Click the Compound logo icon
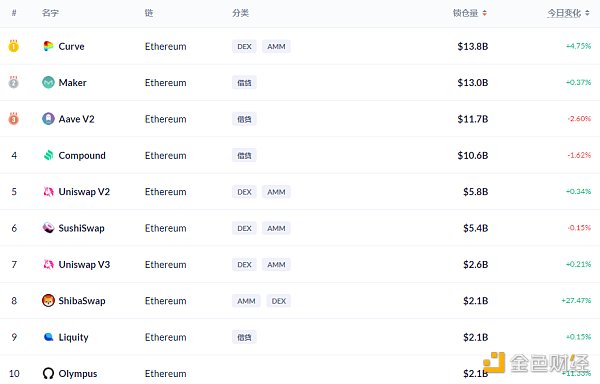 [49, 155]
